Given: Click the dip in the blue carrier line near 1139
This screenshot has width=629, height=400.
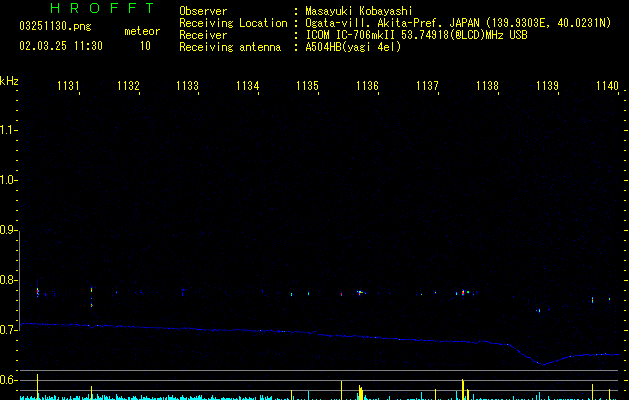Looking at the screenshot, I should pos(542,363).
